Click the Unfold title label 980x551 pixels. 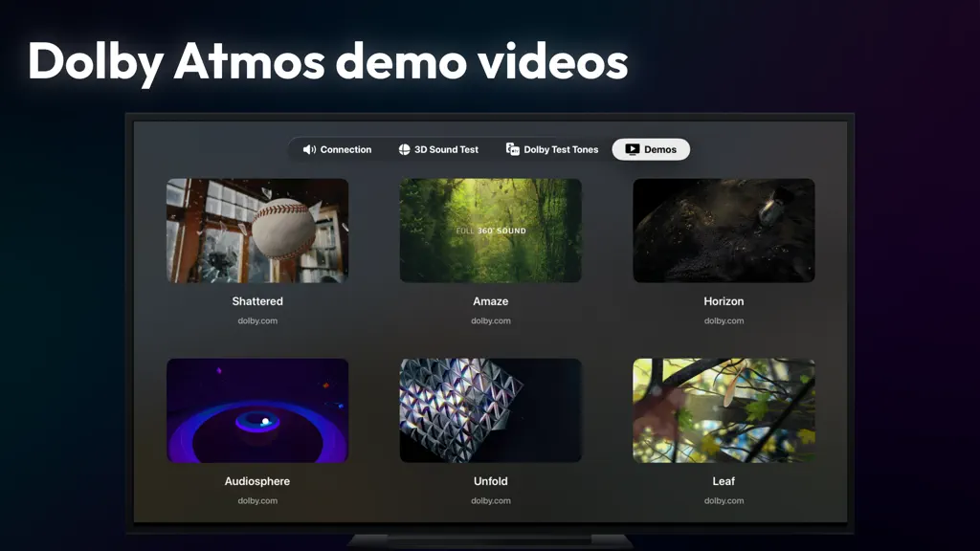tap(491, 481)
